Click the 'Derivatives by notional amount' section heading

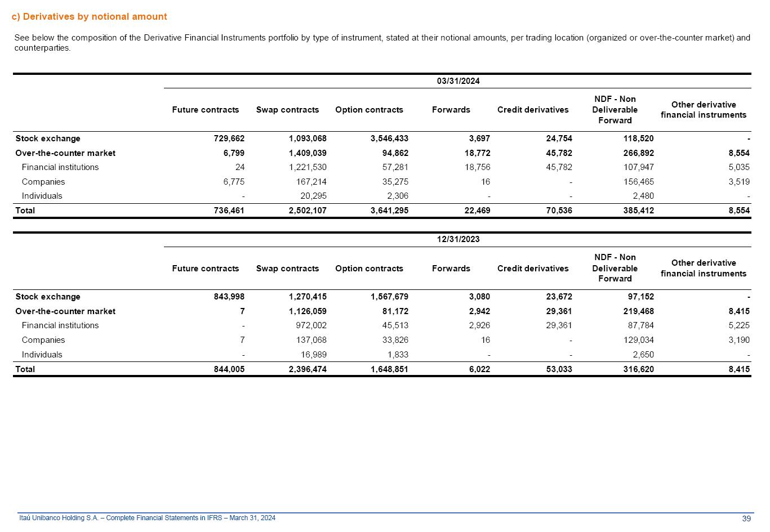(x=89, y=17)
